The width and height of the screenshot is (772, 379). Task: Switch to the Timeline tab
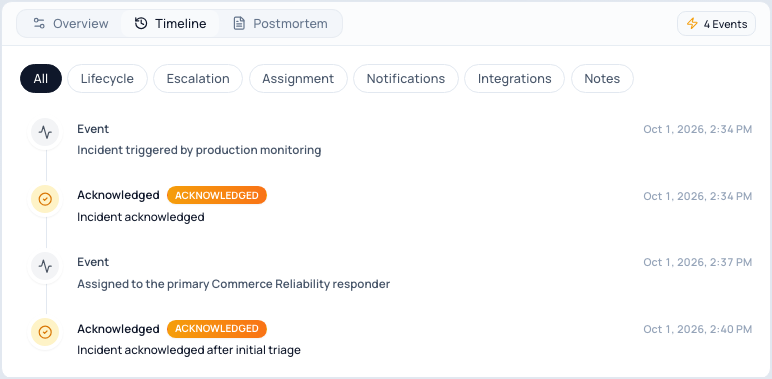[170, 24]
